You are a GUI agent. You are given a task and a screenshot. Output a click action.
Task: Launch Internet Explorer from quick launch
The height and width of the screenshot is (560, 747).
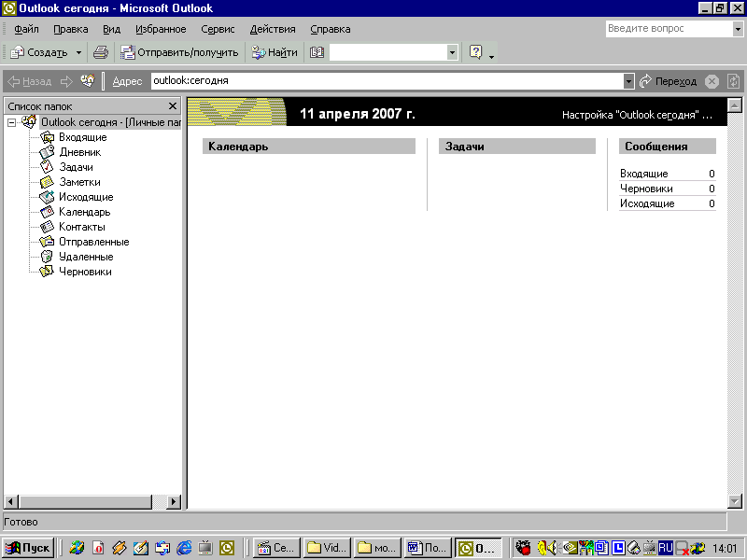point(184,548)
